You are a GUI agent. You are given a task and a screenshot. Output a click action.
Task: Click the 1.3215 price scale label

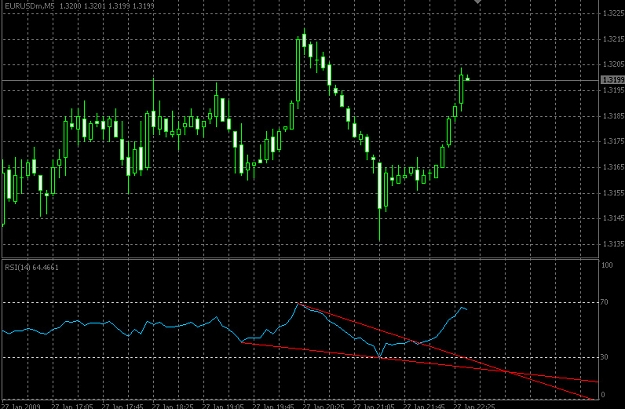point(613,39)
